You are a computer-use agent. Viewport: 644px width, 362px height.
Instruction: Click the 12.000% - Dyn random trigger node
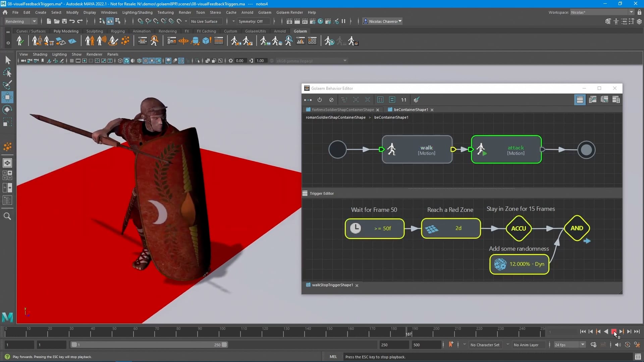[x=519, y=264]
